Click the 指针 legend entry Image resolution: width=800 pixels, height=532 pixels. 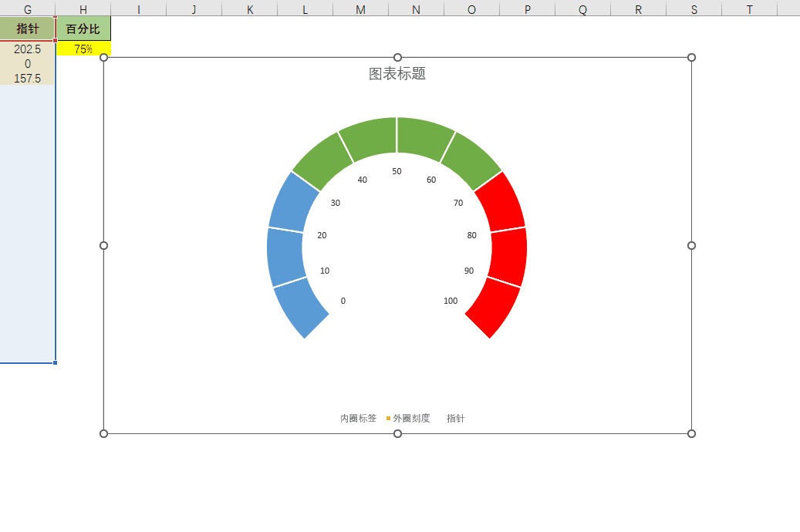(455, 419)
